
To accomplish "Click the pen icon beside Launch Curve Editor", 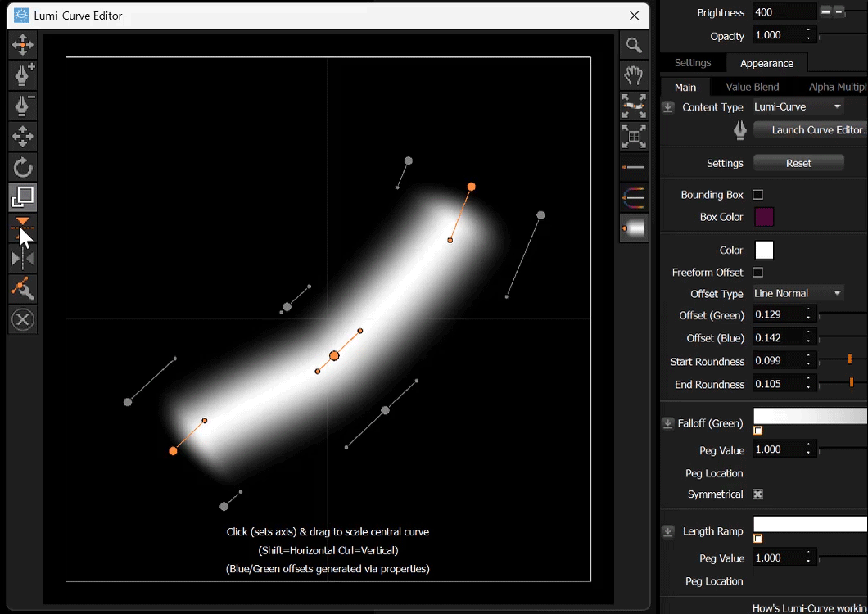I will coord(740,130).
